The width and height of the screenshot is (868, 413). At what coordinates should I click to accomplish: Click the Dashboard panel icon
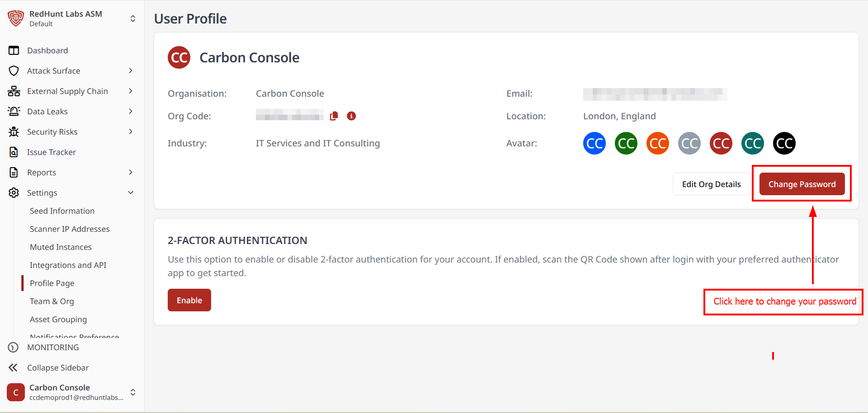coord(14,51)
